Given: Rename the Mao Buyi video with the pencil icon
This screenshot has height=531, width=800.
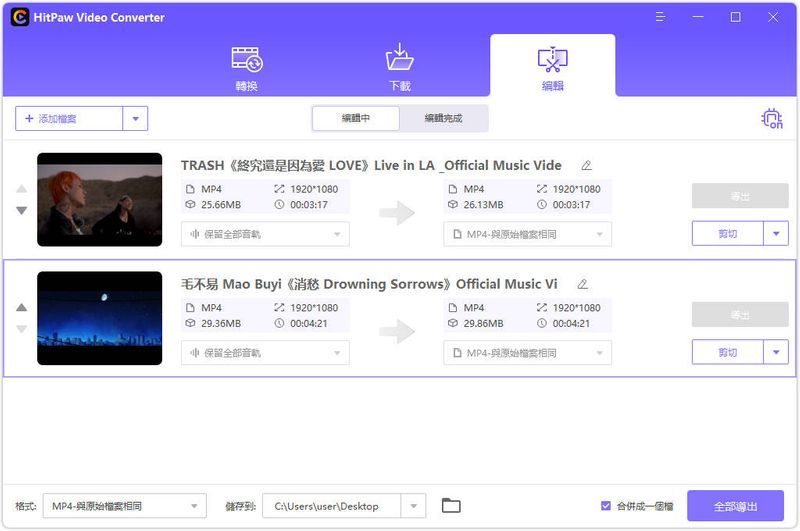Looking at the screenshot, I should point(583,284).
